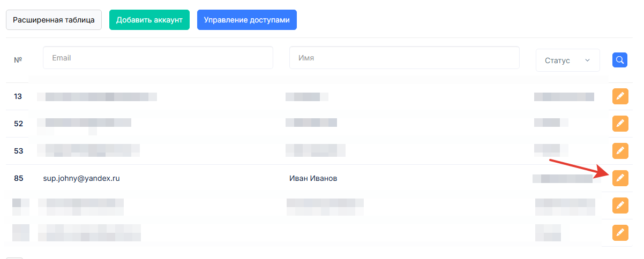This screenshot has width=644, height=259.
Task: Select row number 13 cell
Action: pos(18,96)
